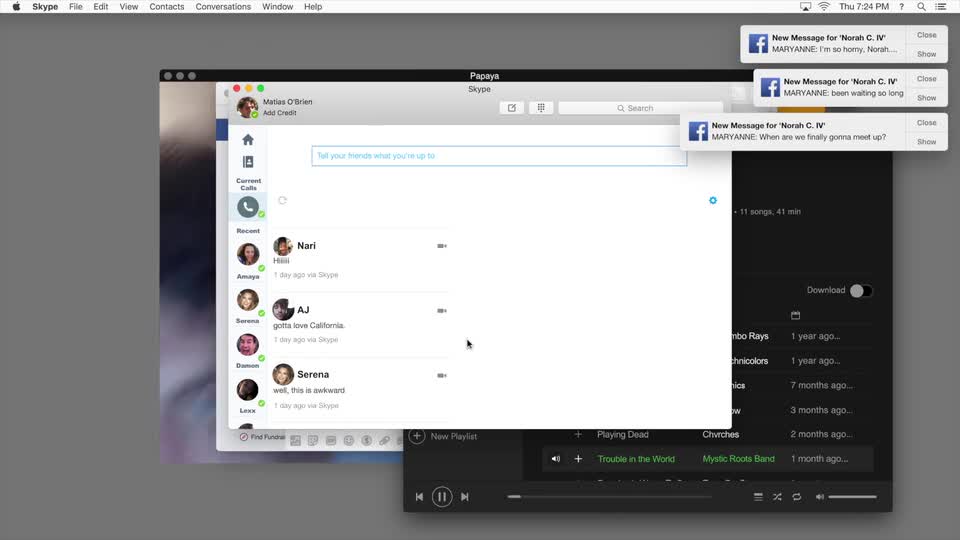Start video call with Nari
The image size is (960, 540).
tap(441, 246)
